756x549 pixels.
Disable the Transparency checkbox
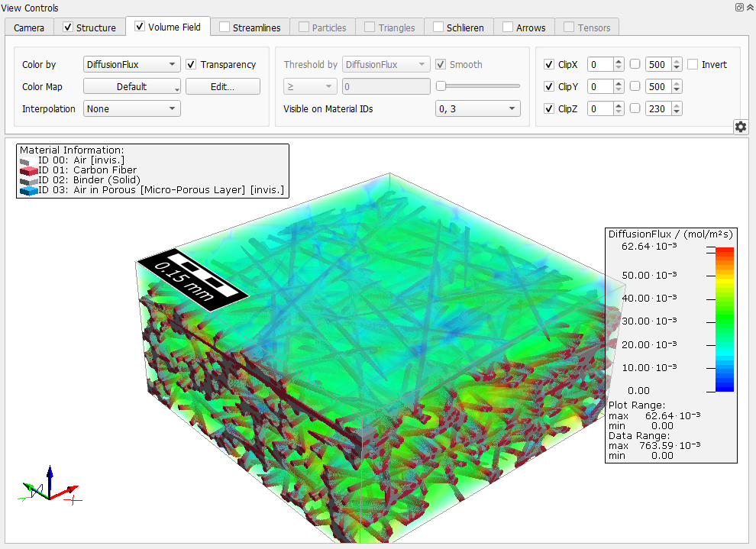191,64
